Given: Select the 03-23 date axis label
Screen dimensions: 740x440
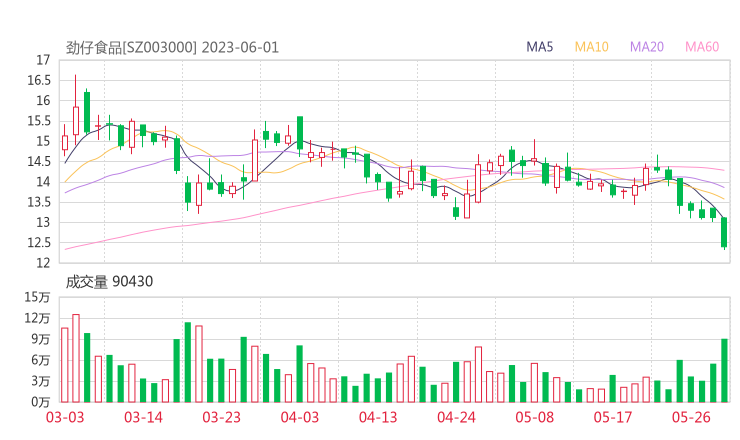Looking at the screenshot, I should [x=221, y=417].
